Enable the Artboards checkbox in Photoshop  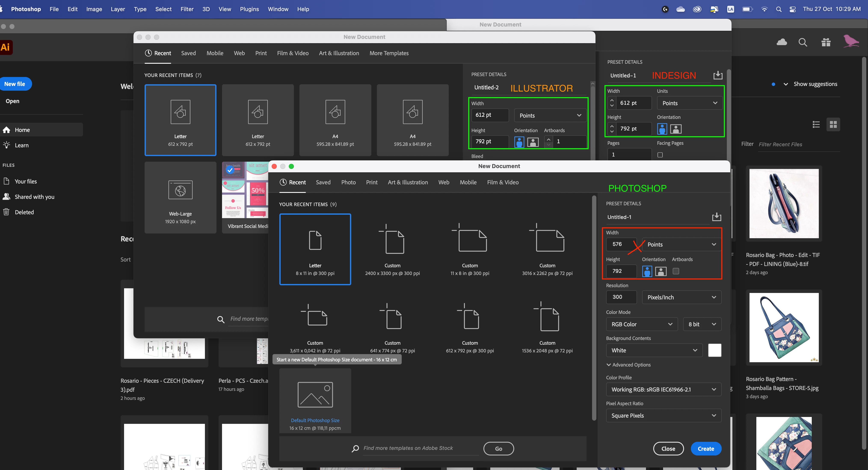[675, 271]
